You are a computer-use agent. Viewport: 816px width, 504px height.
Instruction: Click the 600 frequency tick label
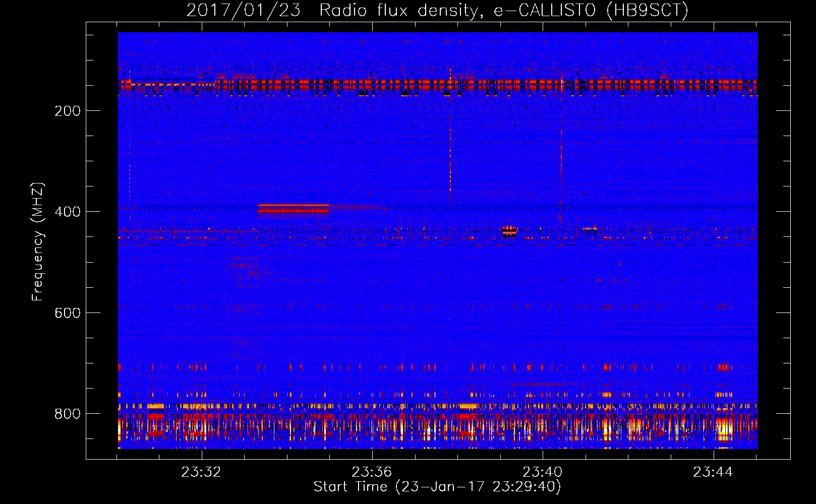pos(68,313)
